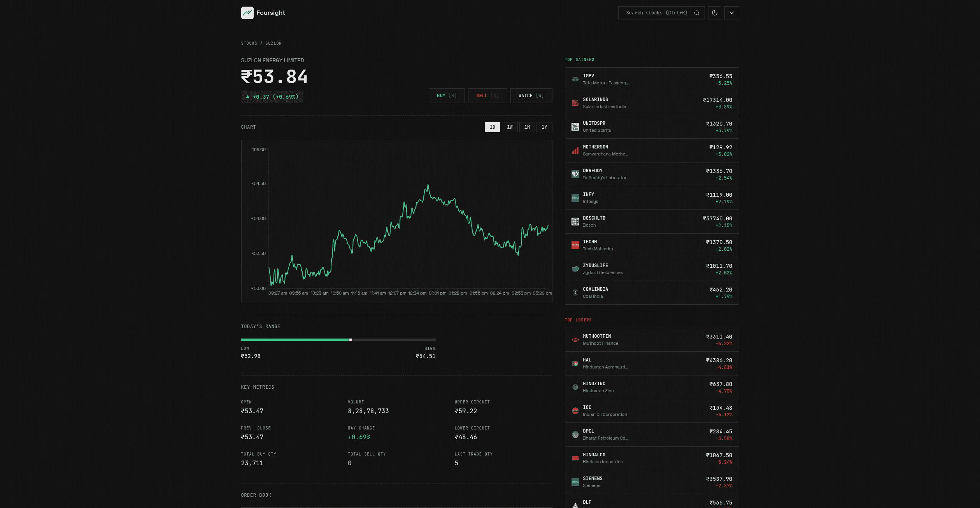Switch the chart to 1W range

(510, 127)
